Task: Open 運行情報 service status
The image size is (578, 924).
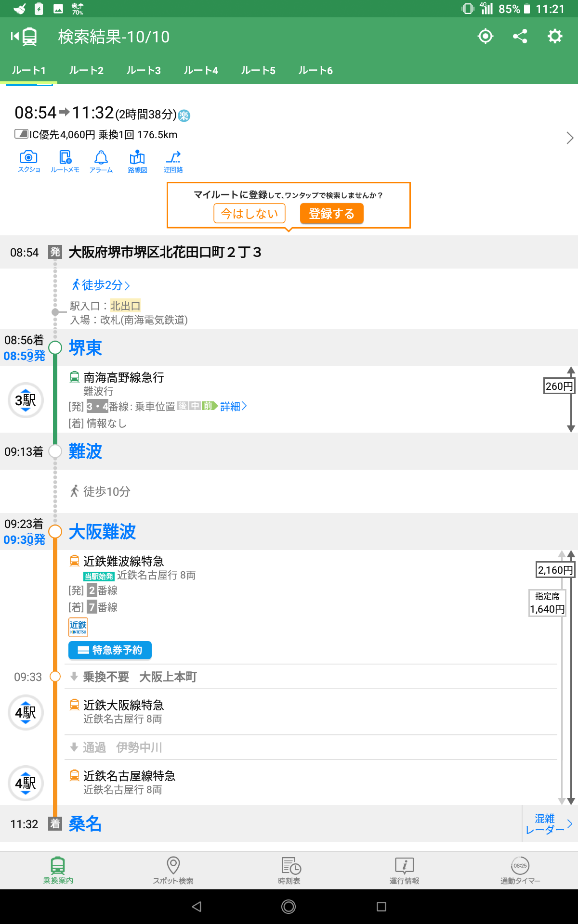Action: [x=405, y=870]
